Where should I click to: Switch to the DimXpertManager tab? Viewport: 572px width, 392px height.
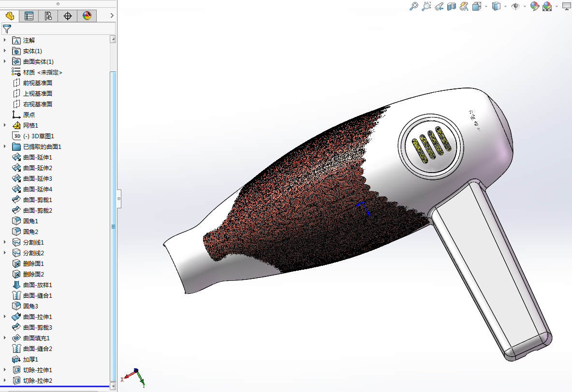(x=68, y=15)
